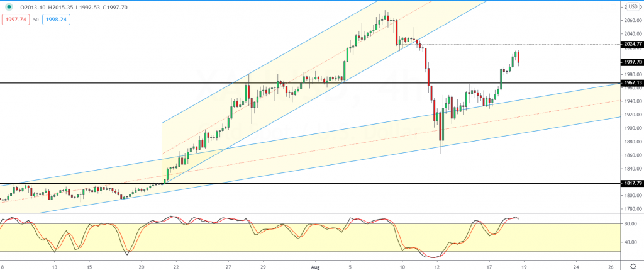This screenshot has width=644, height=270.
Task: Click the date 19 on time axis
Action: [524, 266]
